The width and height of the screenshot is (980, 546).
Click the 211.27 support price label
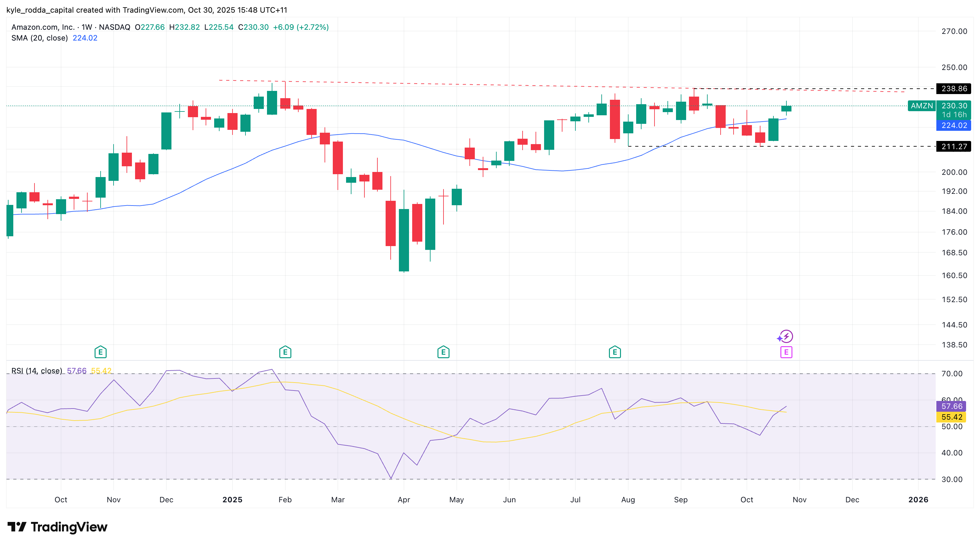click(953, 147)
